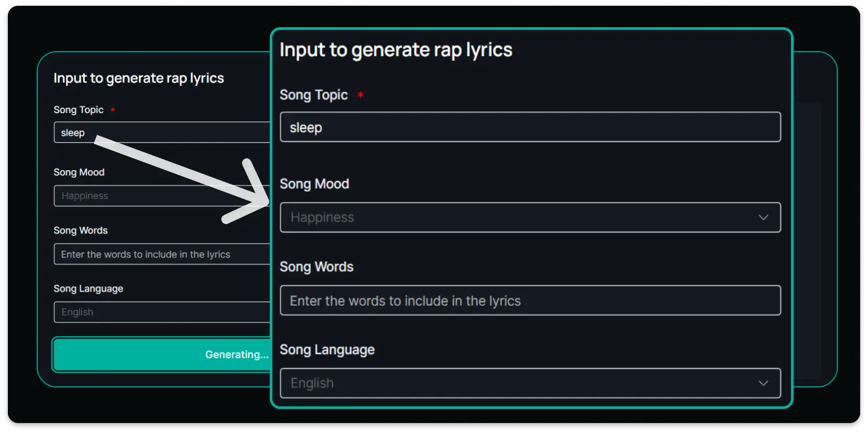The height and width of the screenshot is (433, 868).
Task: Open the Song Mood dropdown chevron
Action: [764, 217]
